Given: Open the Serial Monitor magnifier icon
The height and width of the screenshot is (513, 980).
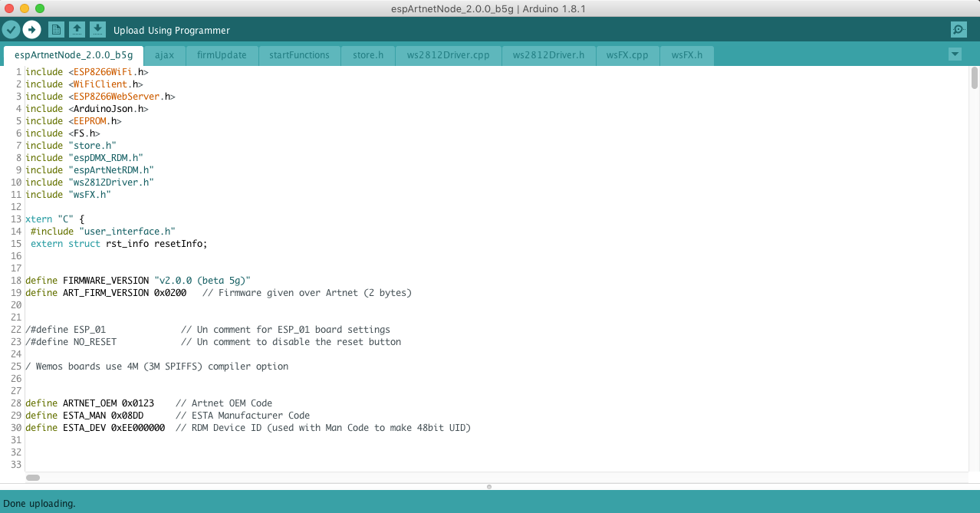Looking at the screenshot, I should (959, 30).
